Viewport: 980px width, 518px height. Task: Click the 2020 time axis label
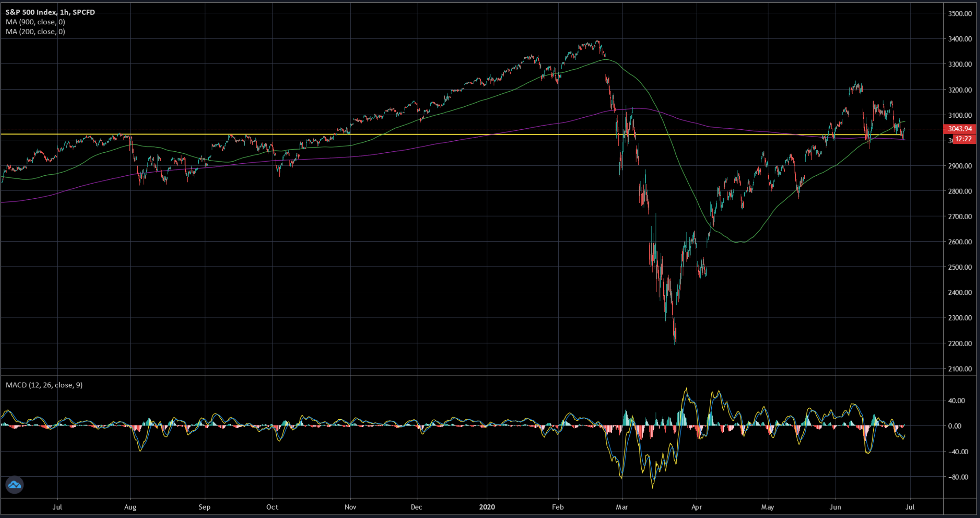coord(487,507)
